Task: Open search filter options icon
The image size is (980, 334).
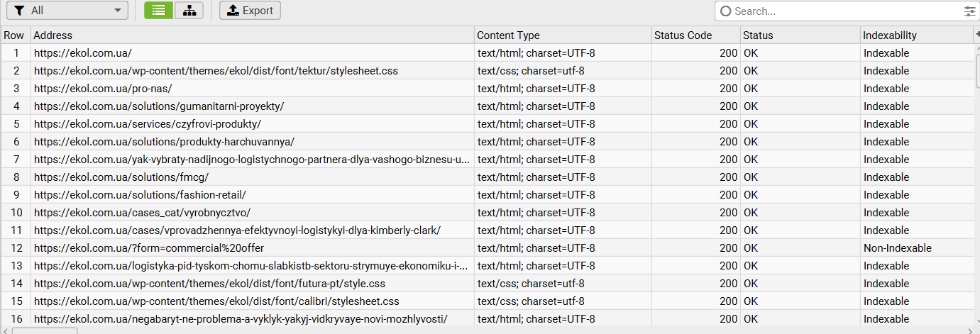Action: point(970,11)
